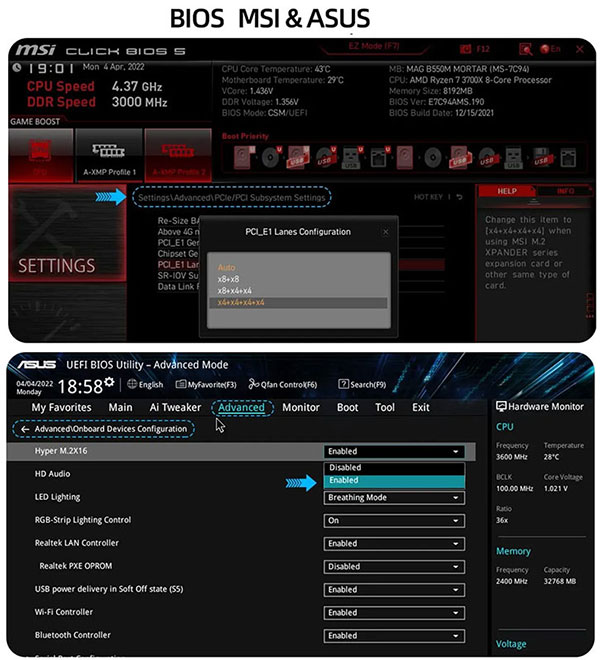Open the English language globe in ASUS BIOS
This screenshot has height=660, width=600.
pos(132,384)
